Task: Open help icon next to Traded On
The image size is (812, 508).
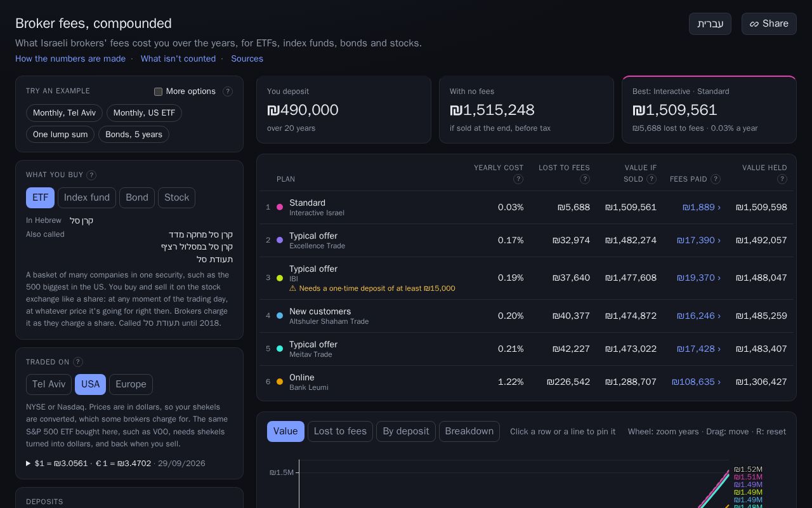Action: click(78, 362)
